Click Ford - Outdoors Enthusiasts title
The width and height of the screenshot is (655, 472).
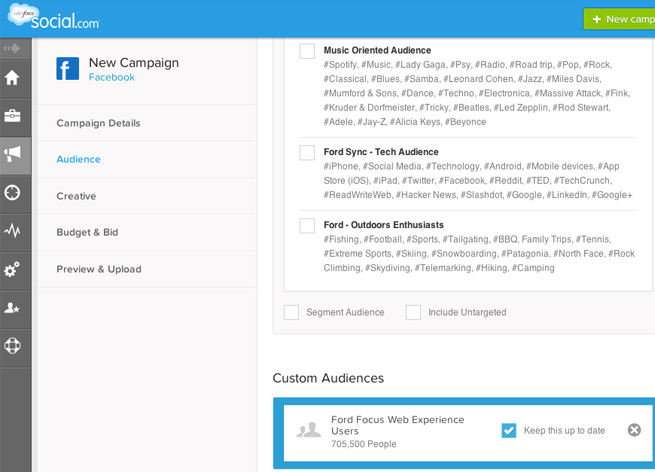383,225
